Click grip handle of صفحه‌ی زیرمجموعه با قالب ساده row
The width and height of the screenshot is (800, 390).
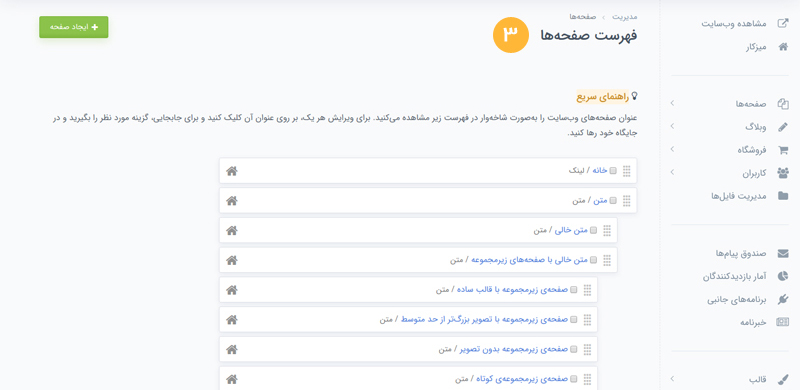coord(587,290)
